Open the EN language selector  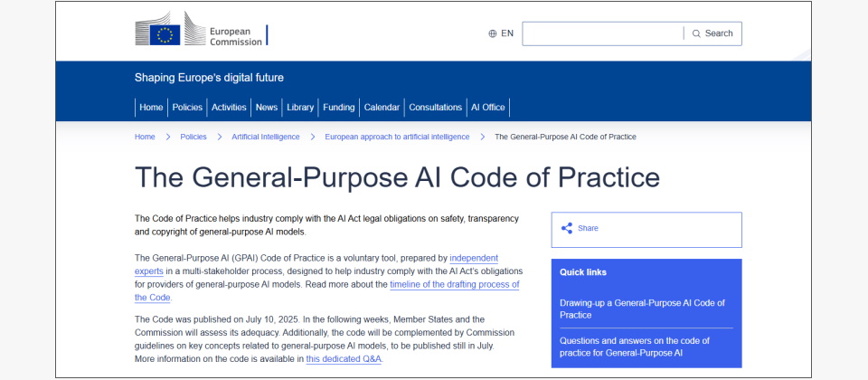tap(501, 33)
